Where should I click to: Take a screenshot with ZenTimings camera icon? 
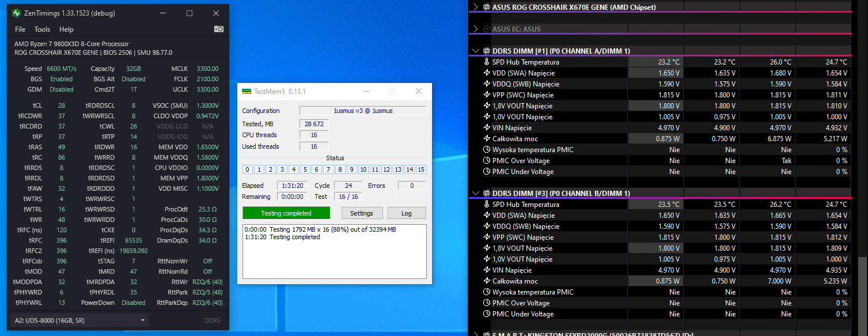(x=219, y=29)
